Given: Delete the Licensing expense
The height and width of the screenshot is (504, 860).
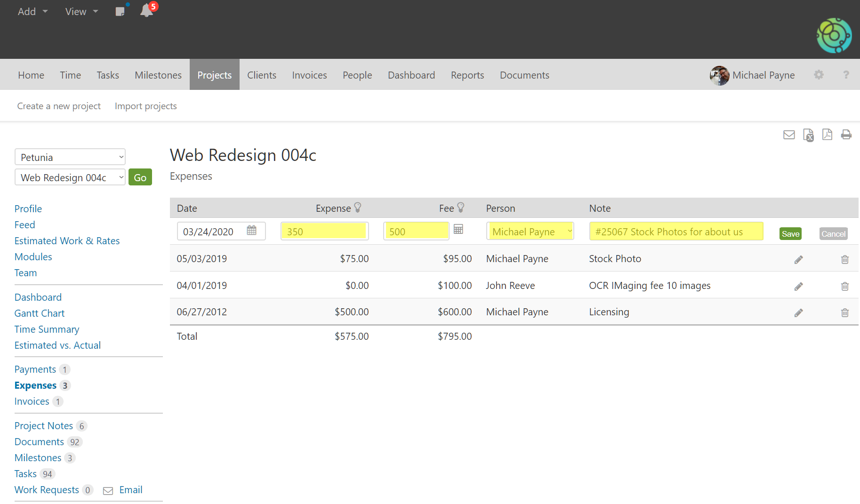Looking at the screenshot, I should point(844,313).
